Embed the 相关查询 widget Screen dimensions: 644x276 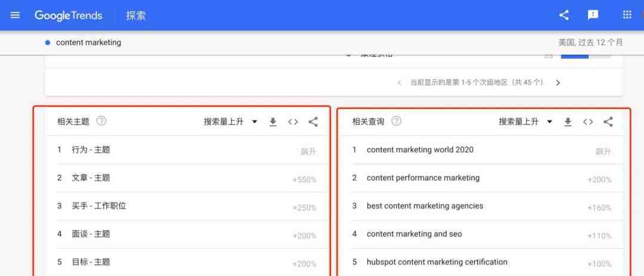[x=588, y=122]
